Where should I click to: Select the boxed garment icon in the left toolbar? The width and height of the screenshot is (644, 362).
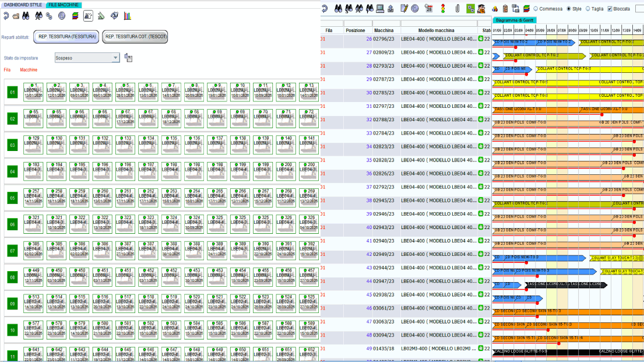click(88, 16)
